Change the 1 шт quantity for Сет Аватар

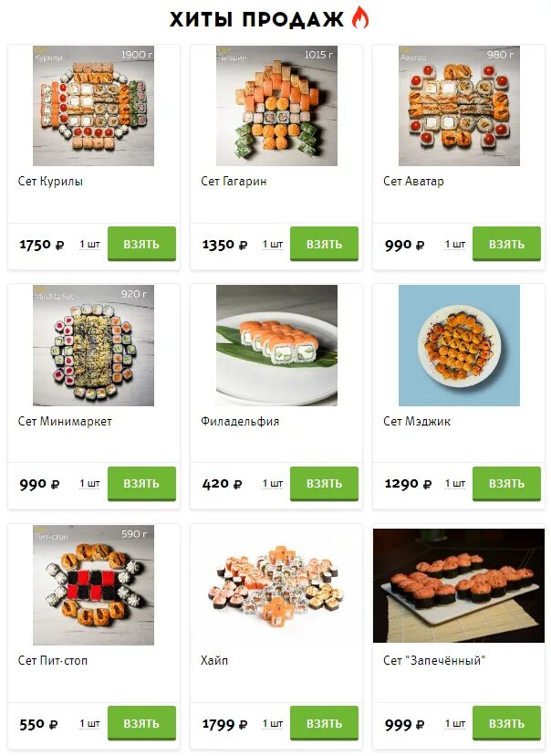tap(455, 245)
